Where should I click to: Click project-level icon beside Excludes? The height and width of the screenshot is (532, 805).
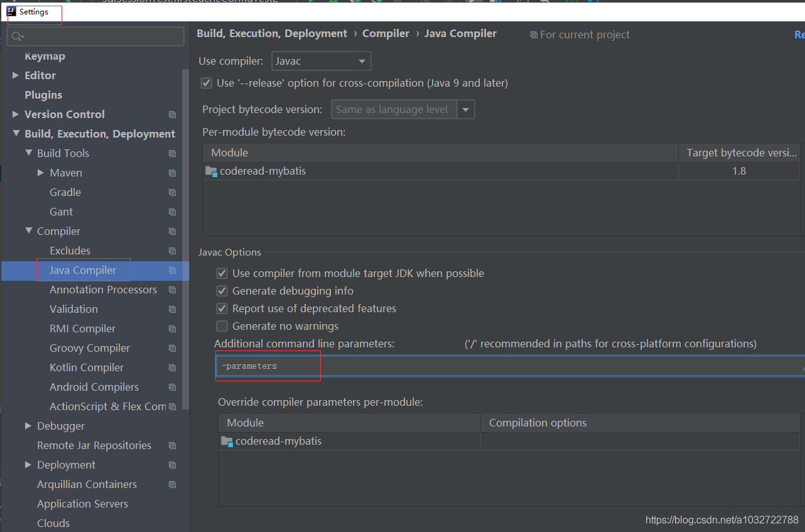(x=172, y=251)
